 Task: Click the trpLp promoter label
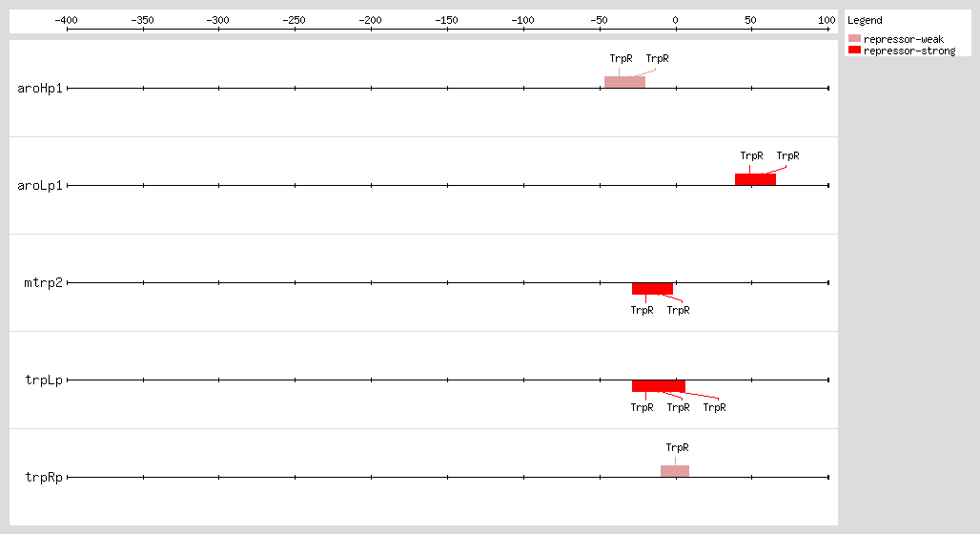pos(44,380)
